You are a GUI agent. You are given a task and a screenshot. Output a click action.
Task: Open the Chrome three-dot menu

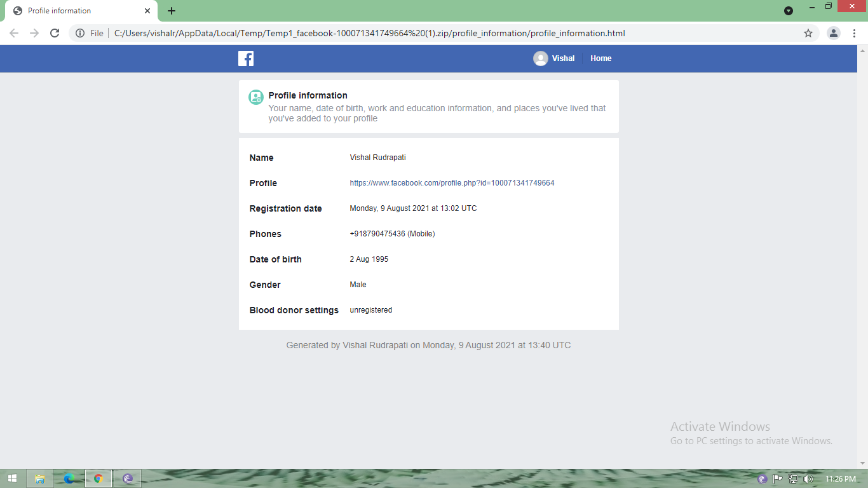pos(854,32)
